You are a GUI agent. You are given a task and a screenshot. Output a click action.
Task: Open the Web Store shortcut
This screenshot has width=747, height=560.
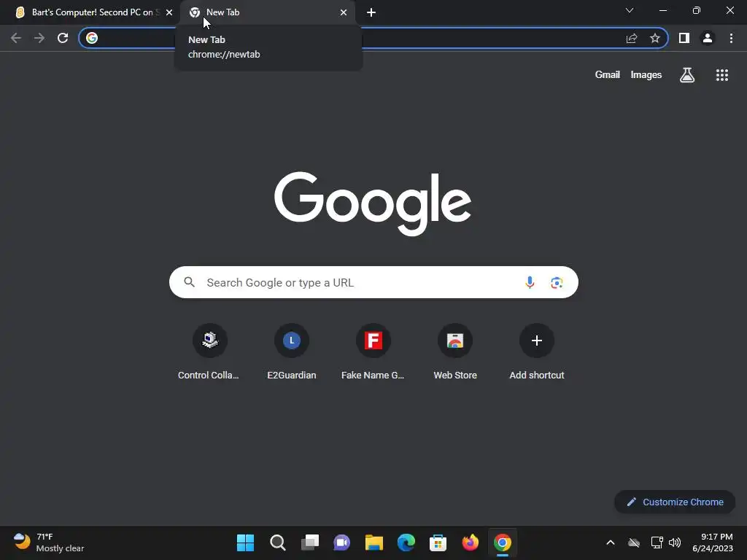[455, 352]
